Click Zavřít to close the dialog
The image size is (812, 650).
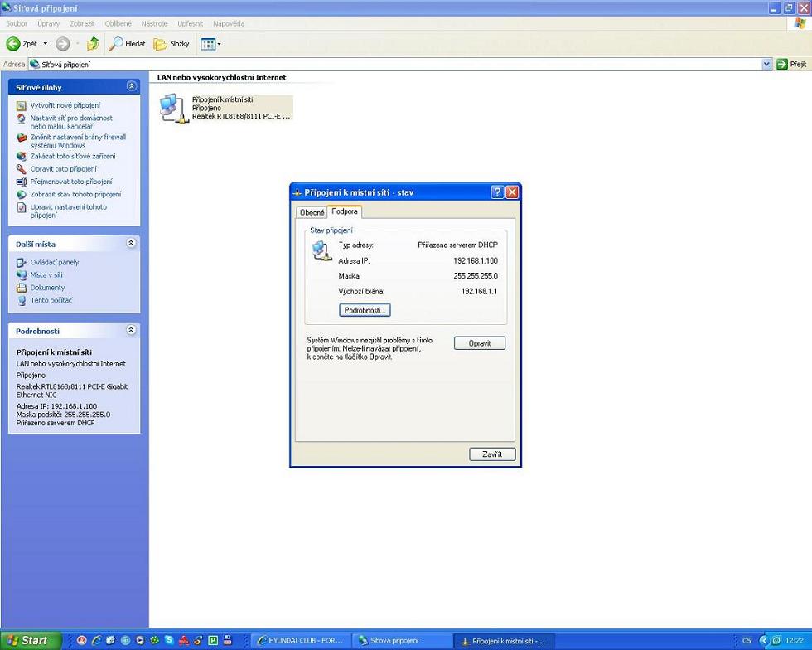tap(492, 454)
